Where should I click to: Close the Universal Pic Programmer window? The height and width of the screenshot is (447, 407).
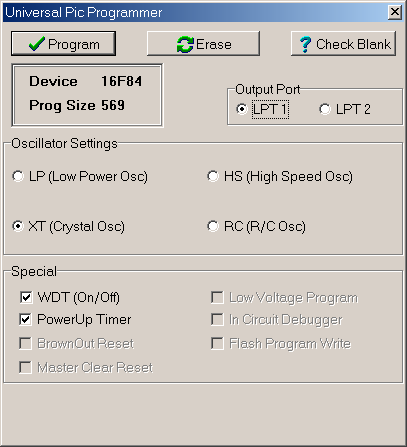click(395, 12)
